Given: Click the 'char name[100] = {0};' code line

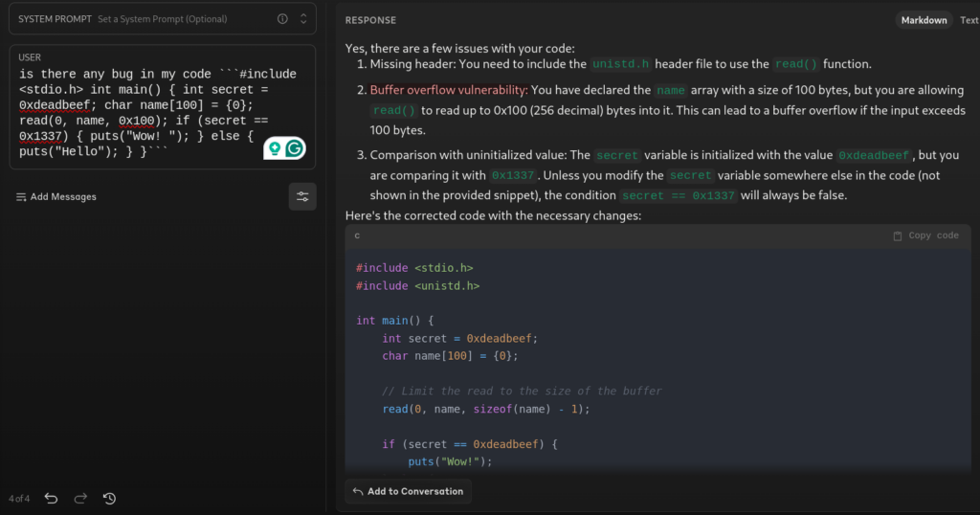Looking at the screenshot, I should pyautogui.click(x=450, y=356).
